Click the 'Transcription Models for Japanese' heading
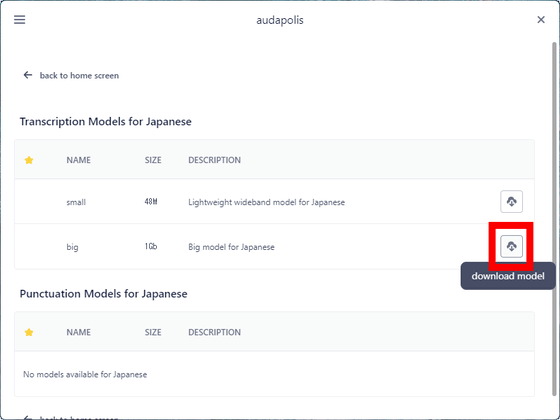 (x=106, y=121)
